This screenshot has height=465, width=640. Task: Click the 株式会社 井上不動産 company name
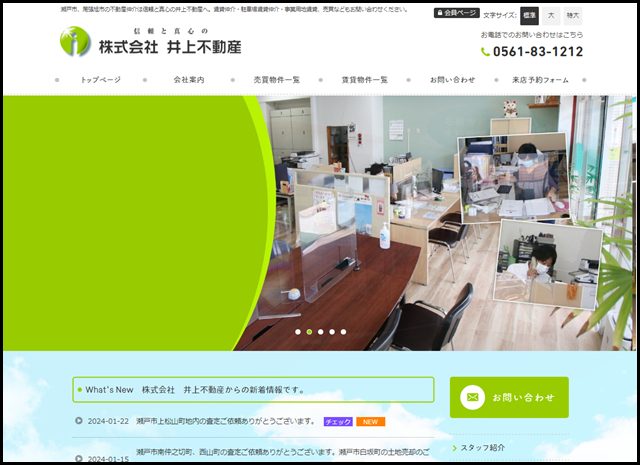click(x=170, y=47)
